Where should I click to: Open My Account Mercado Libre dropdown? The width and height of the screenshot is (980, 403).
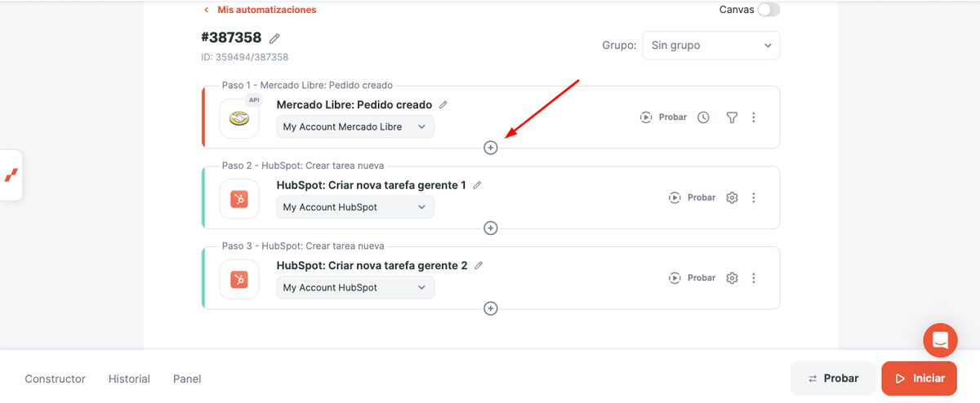tap(355, 127)
